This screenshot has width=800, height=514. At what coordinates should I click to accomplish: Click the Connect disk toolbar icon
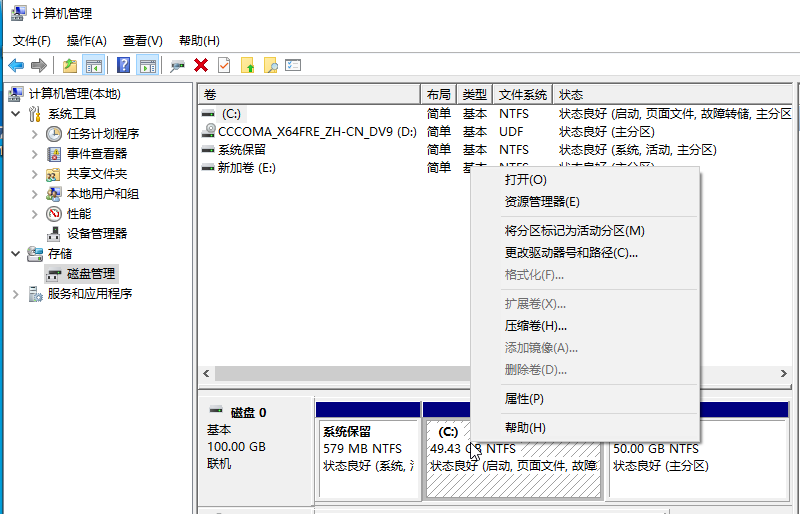coord(177,65)
